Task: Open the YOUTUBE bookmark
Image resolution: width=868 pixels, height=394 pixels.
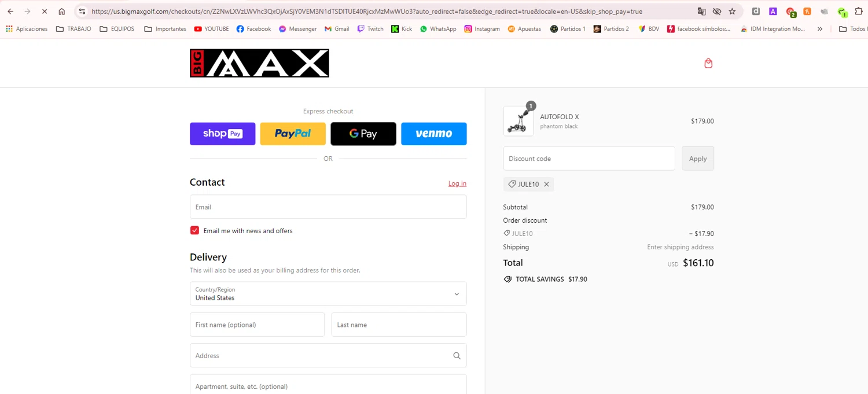Action: [212, 28]
